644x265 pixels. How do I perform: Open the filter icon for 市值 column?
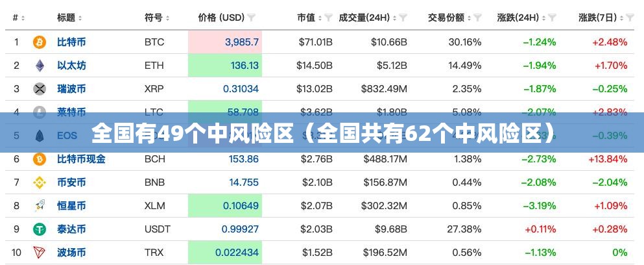[x=328, y=18]
